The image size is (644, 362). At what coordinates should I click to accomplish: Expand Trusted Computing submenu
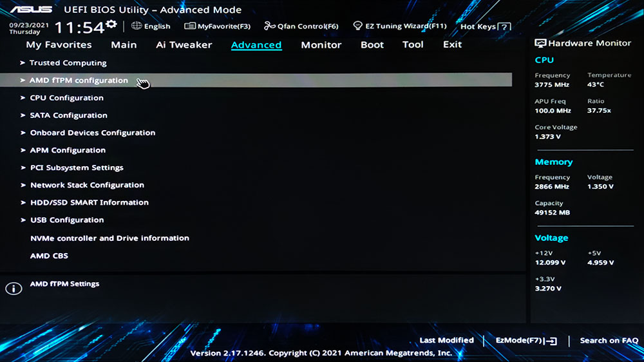tap(68, 63)
